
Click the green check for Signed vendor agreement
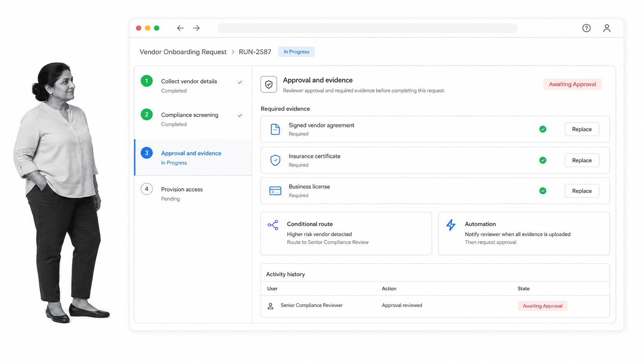click(x=543, y=129)
